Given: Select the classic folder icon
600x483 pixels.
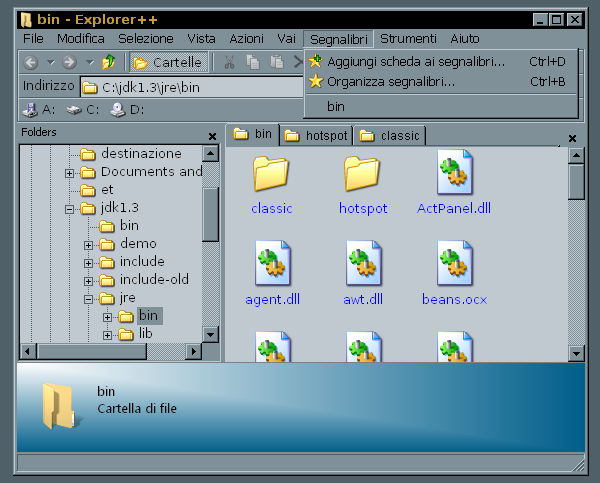Looking at the screenshot, I should coord(271,173).
